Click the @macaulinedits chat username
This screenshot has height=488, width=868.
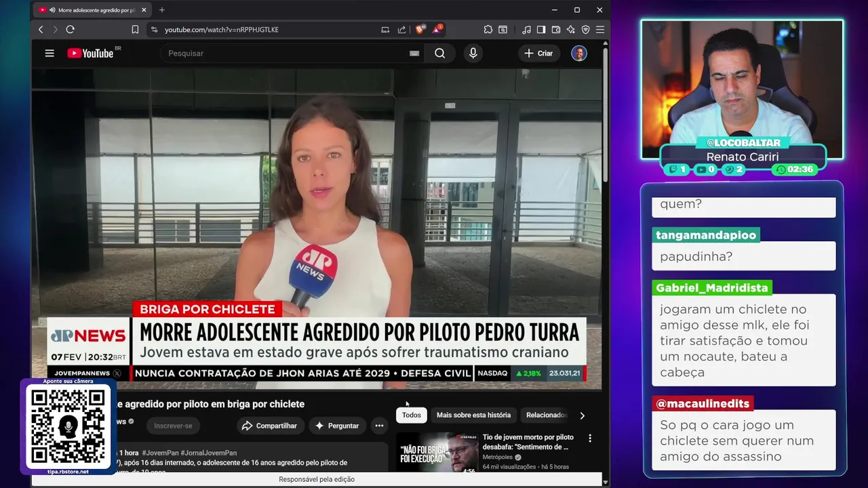click(703, 403)
